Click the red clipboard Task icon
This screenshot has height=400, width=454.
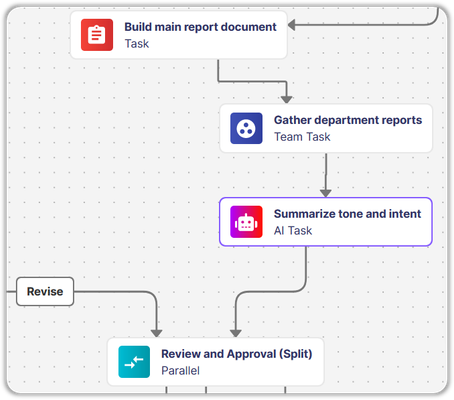click(x=97, y=35)
